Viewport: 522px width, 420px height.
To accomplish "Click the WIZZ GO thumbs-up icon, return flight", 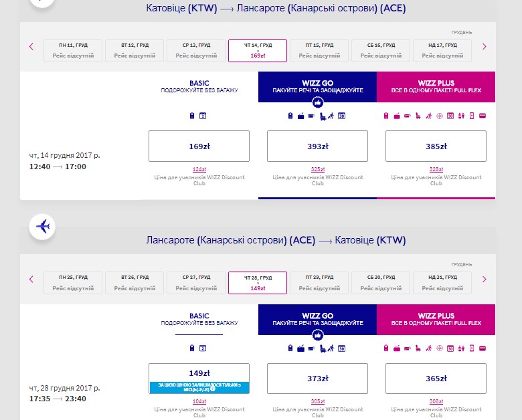I will tap(318, 334).
